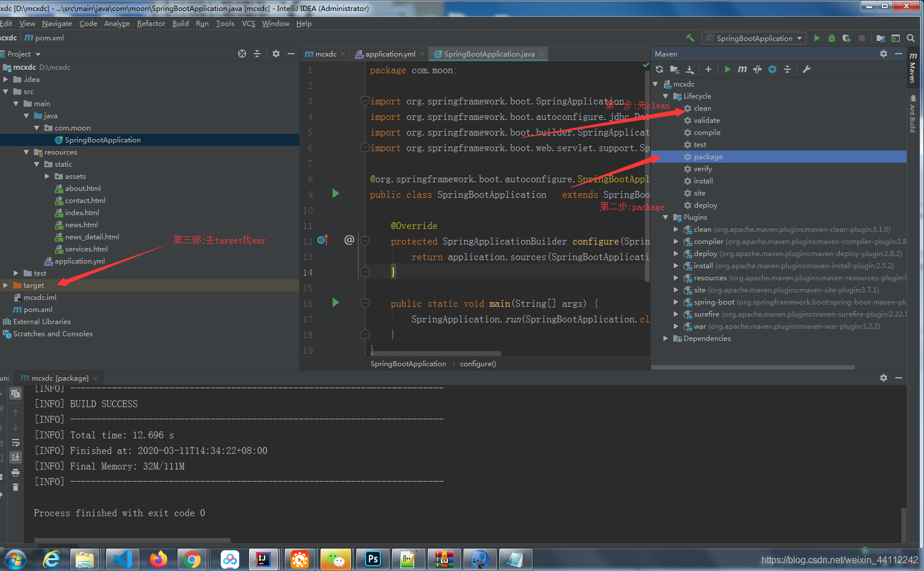Viewport: 924px width, 571px height.
Task: Start debugging with the green bug icon
Action: point(831,38)
